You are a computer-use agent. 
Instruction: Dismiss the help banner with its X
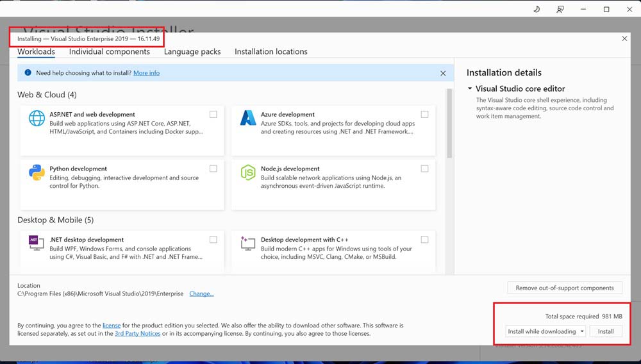(442, 74)
